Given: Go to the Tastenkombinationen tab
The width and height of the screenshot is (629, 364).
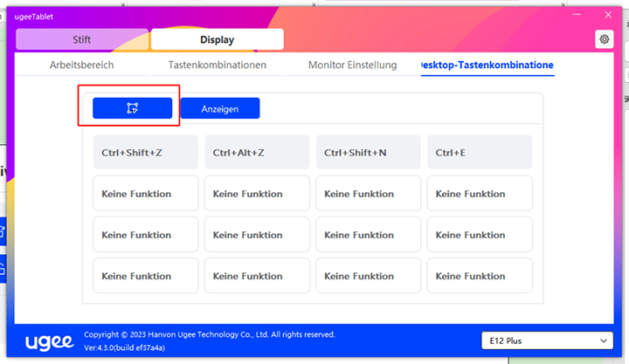Looking at the screenshot, I should pyautogui.click(x=217, y=65).
